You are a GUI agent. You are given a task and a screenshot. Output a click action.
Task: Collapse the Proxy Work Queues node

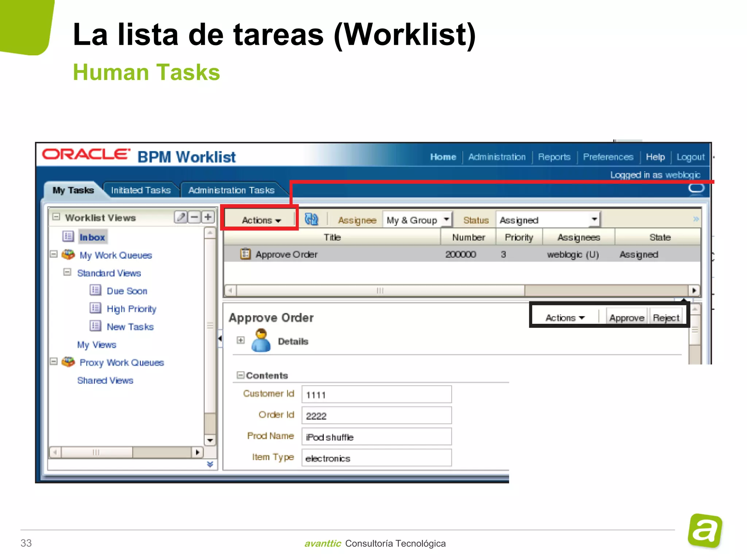click(54, 362)
